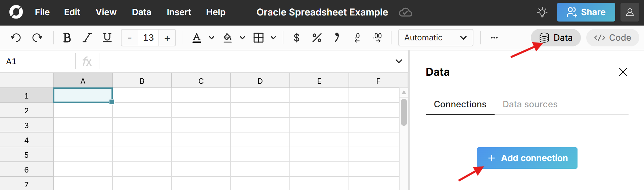Open the user account icon
The width and height of the screenshot is (644, 190).
pyautogui.click(x=630, y=12)
